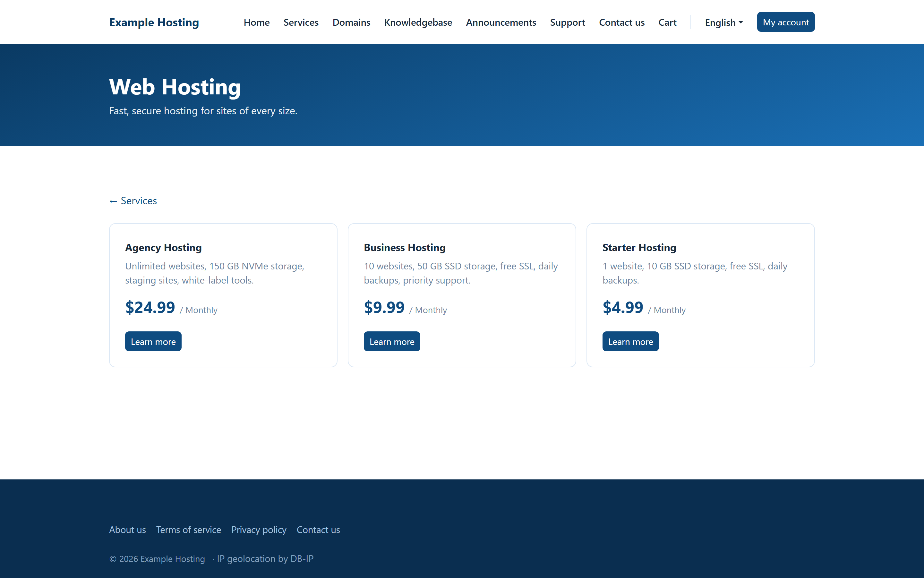Screen dimensions: 924x578
Task: Click Learn more for Starter Hosting
Action: coord(630,341)
